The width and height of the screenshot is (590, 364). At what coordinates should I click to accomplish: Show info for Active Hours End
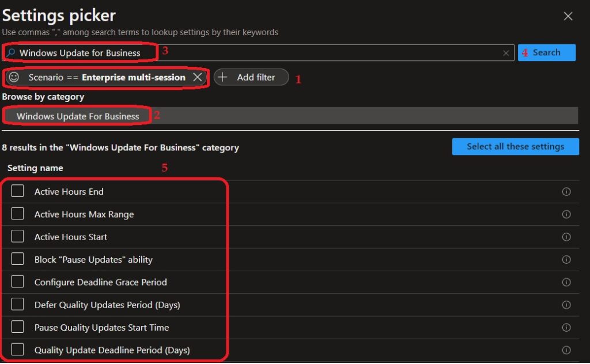566,191
